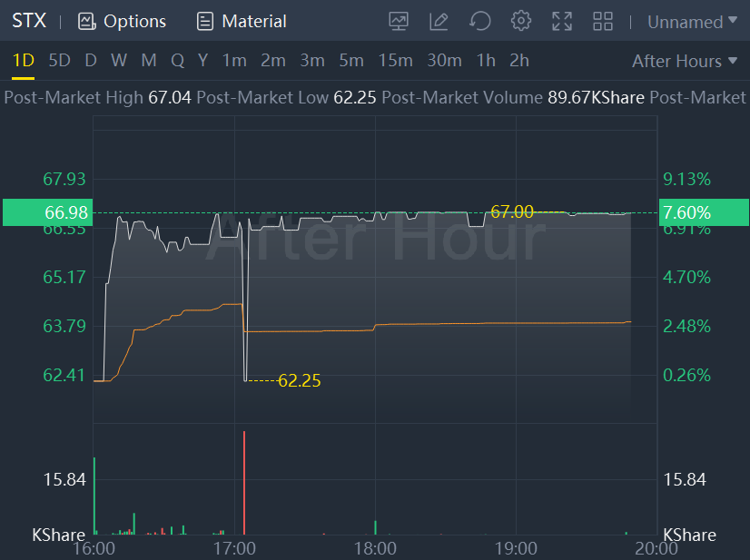Expand chart to fullscreen
The height and width of the screenshot is (560, 750).
[x=562, y=21]
